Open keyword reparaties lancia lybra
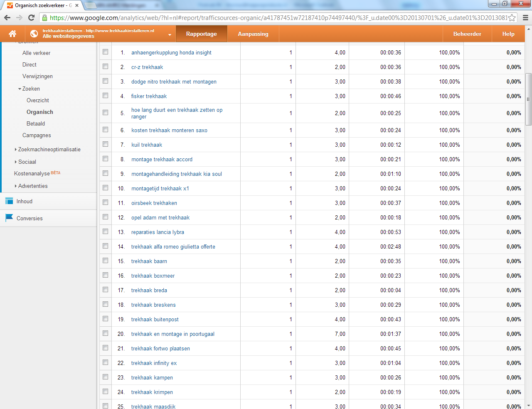The image size is (532, 409). (x=158, y=232)
